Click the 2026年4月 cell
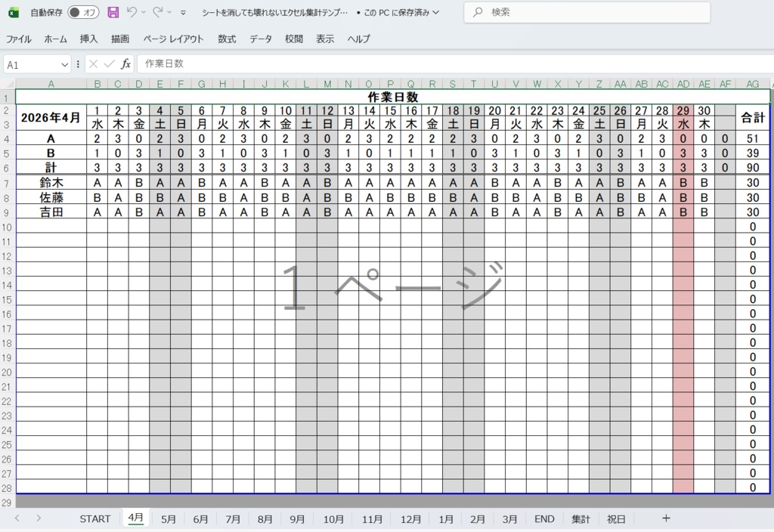The height and width of the screenshot is (532, 774). [x=51, y=117]
